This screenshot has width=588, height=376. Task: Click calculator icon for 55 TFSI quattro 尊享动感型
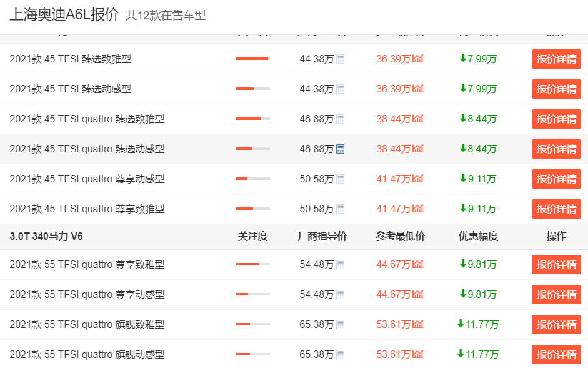coord(340,295)
